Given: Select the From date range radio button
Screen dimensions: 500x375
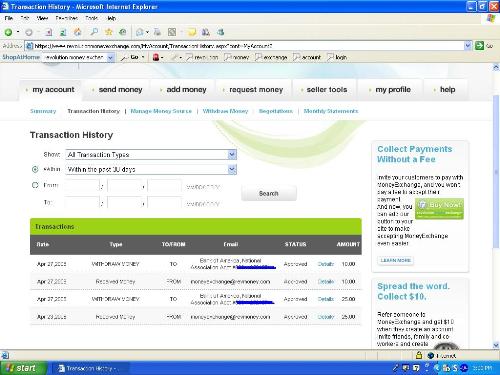Looking at the screenshot, I should point(35,185).
